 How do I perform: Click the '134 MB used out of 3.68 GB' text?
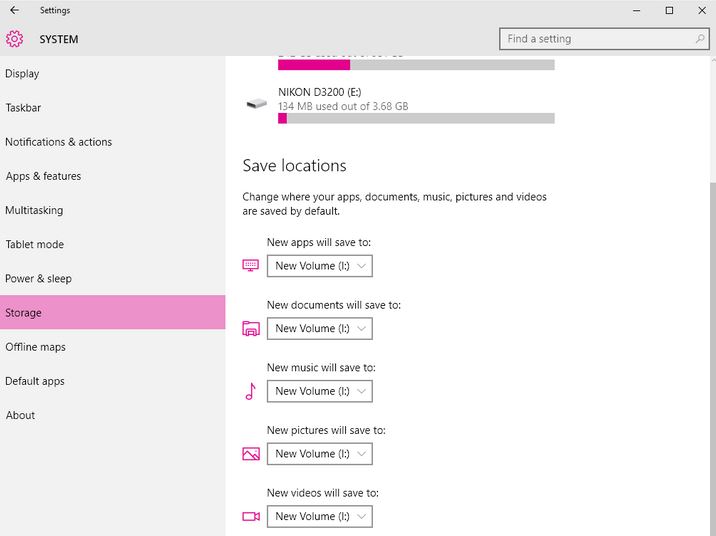343,106
